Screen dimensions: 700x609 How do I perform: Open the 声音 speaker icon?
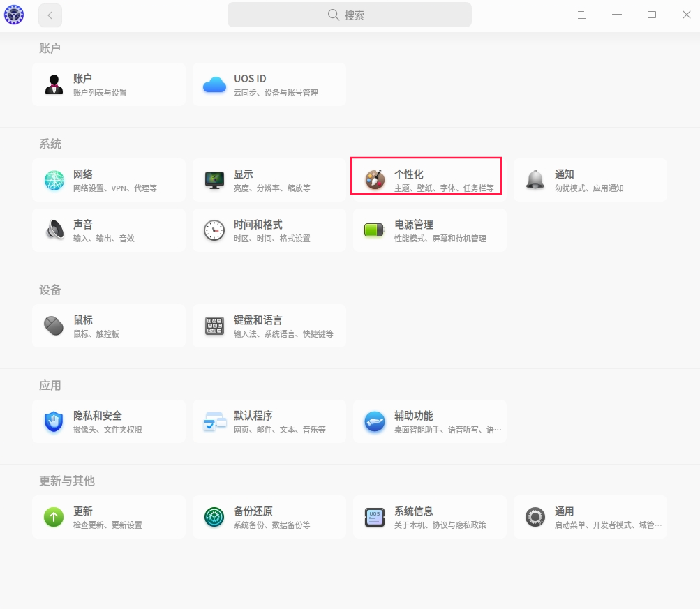click(55, 230)
